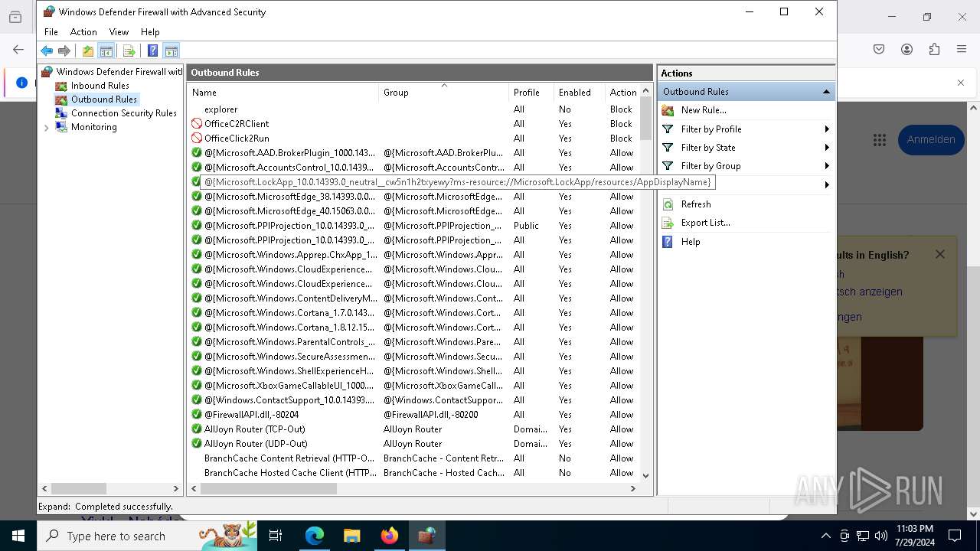Viewport: 980px width, 551px height.
Task: Click the taskbar clock showing 11:03 PM
Action: click(914, 536)
